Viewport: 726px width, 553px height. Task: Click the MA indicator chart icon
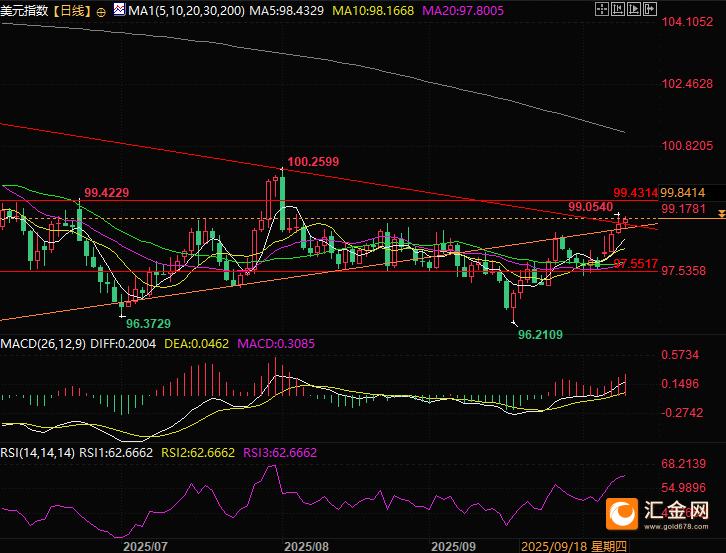pos(118,11)
